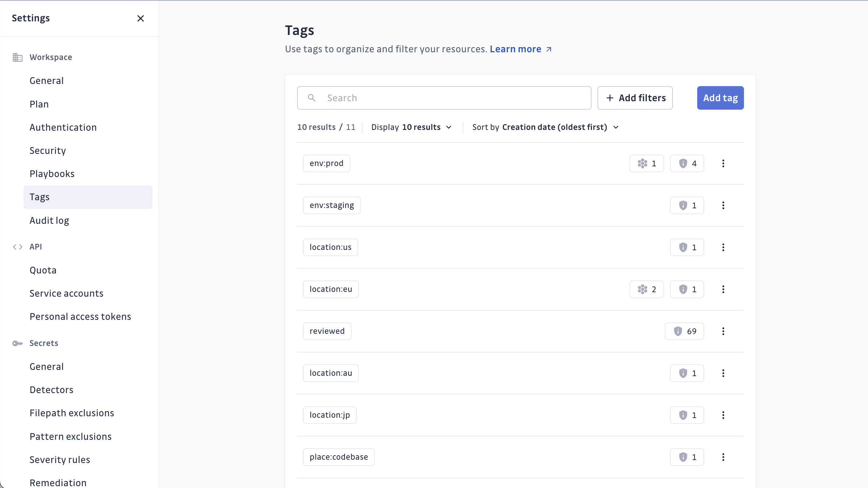Click the Add filters button
Viewport: 868px width, 488px height.
635,98
